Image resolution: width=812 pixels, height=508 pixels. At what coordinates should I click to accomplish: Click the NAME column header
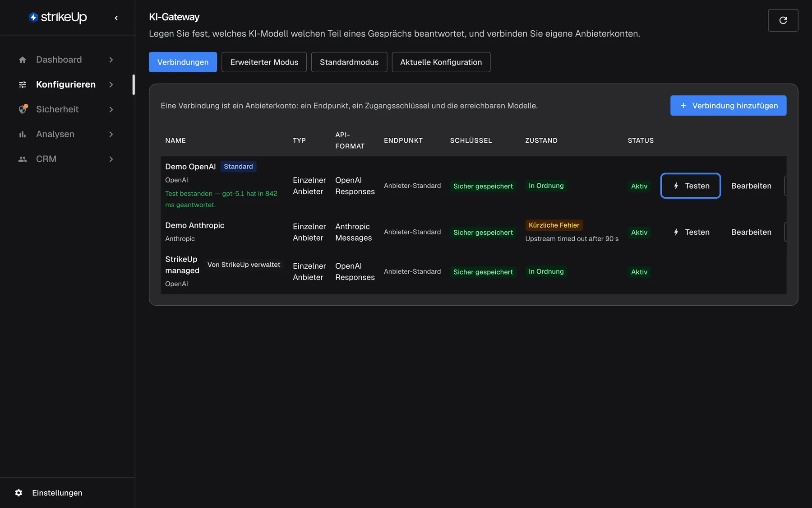(x=175, y=140)
